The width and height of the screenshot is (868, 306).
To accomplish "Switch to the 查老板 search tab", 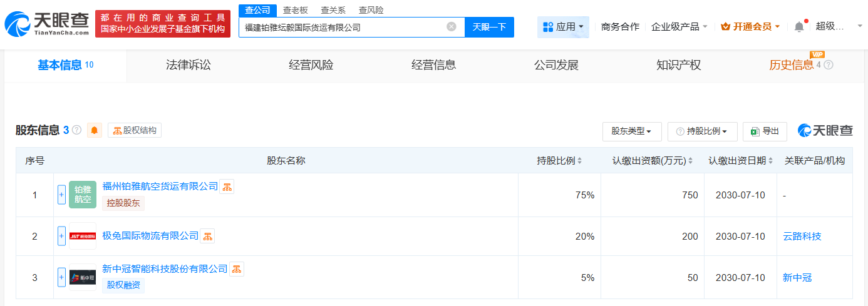I will click(295, 10).
